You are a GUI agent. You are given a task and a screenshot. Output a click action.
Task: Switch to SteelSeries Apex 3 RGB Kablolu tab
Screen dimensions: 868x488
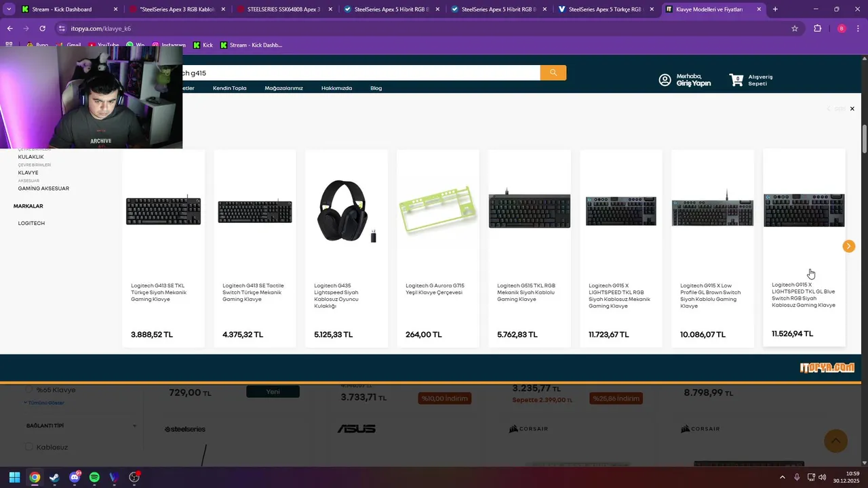(178, 9)
